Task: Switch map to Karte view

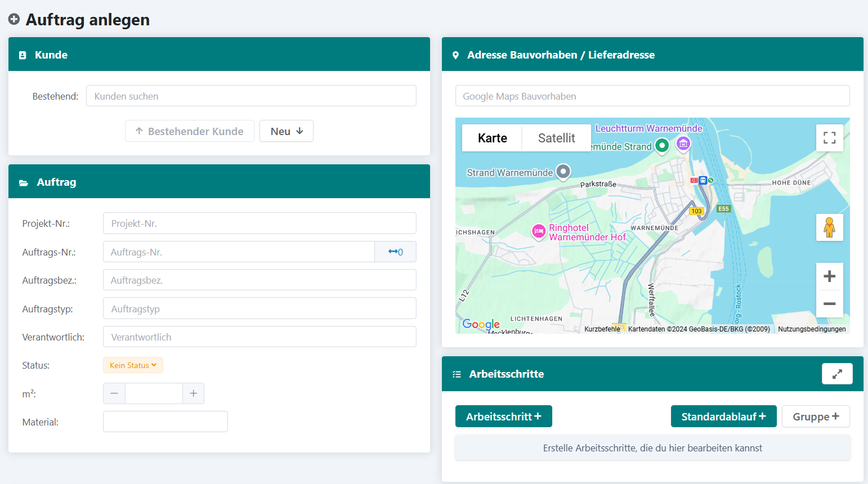Action: point(492,138)
